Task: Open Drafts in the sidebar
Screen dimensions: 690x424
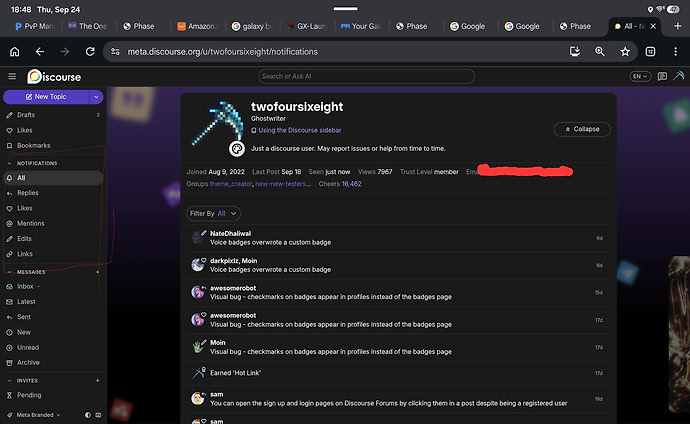Action: (x=53, y=115)
